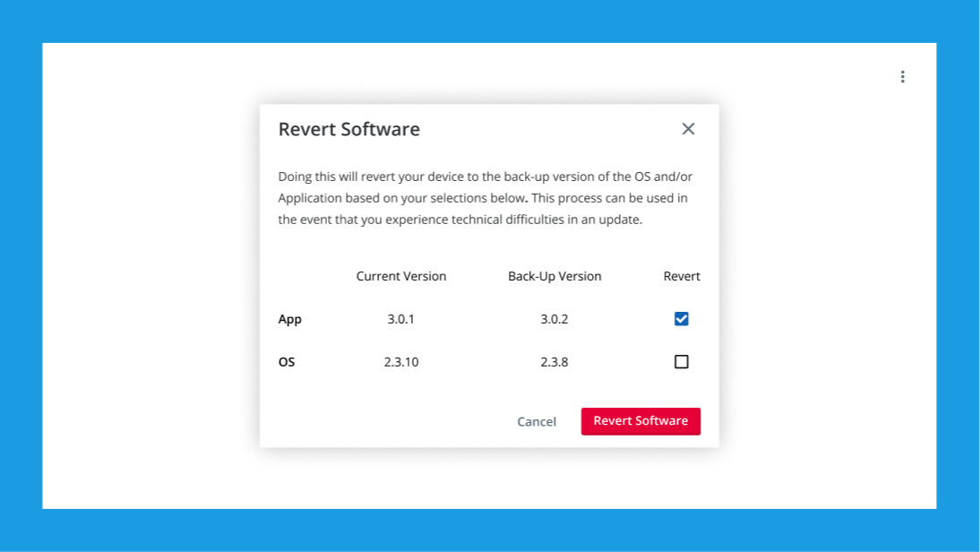This screenshot has width=980, height=552.
Task: Select OS current version 2.3.10
Action: click(401, 362)
